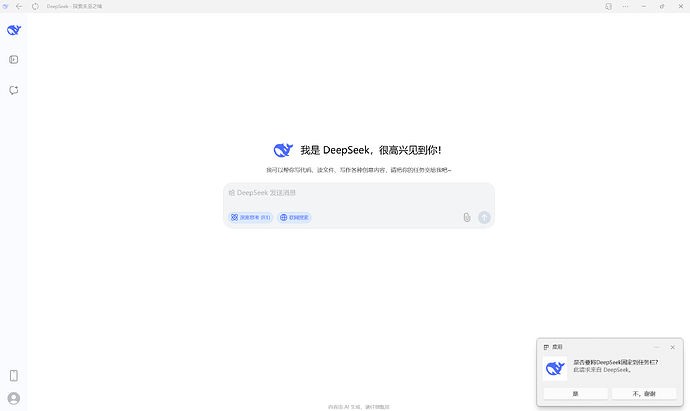The image size is (690, 411).
Task: Open the notification's three-dot options
Action: 656,347
